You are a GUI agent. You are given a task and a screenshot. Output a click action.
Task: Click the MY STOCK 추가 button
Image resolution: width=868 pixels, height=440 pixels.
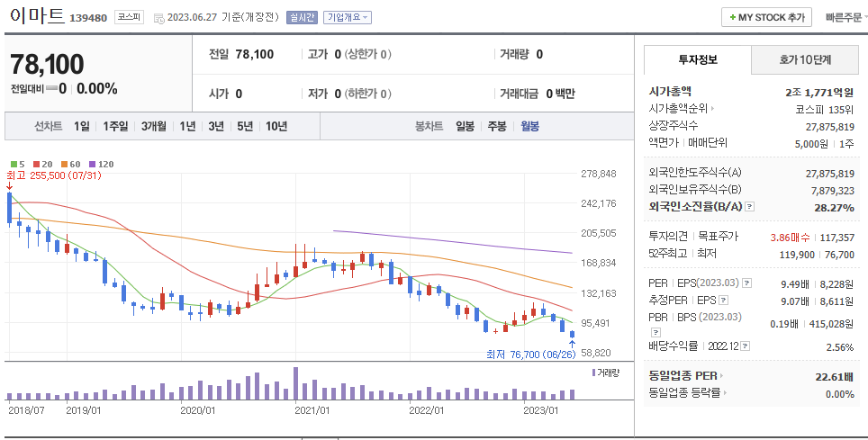click(x=766, y=17)
